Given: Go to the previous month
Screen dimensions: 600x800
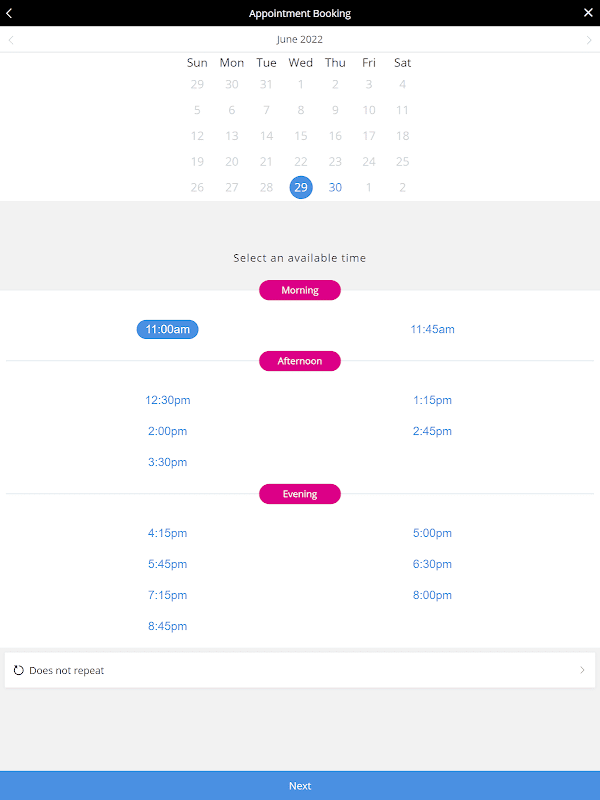Looking at the screenshot, I should (x=11, y=40).
